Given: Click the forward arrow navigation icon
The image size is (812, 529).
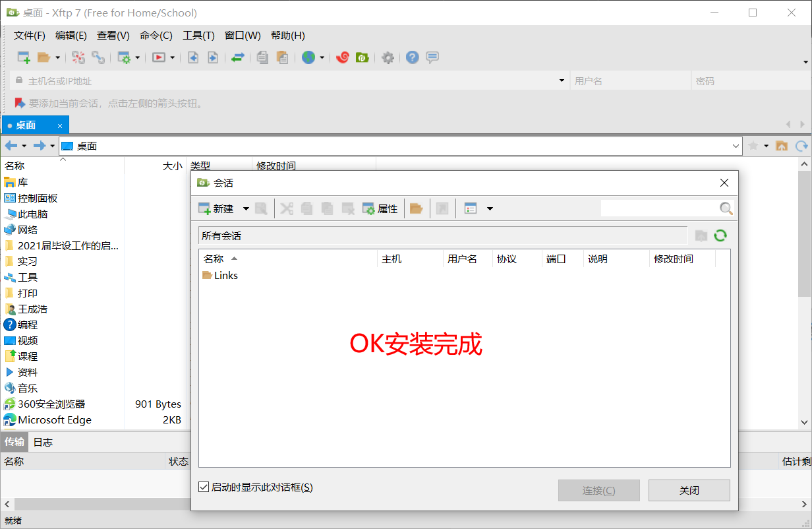Looking at the screenshot, I should point(40,146).
